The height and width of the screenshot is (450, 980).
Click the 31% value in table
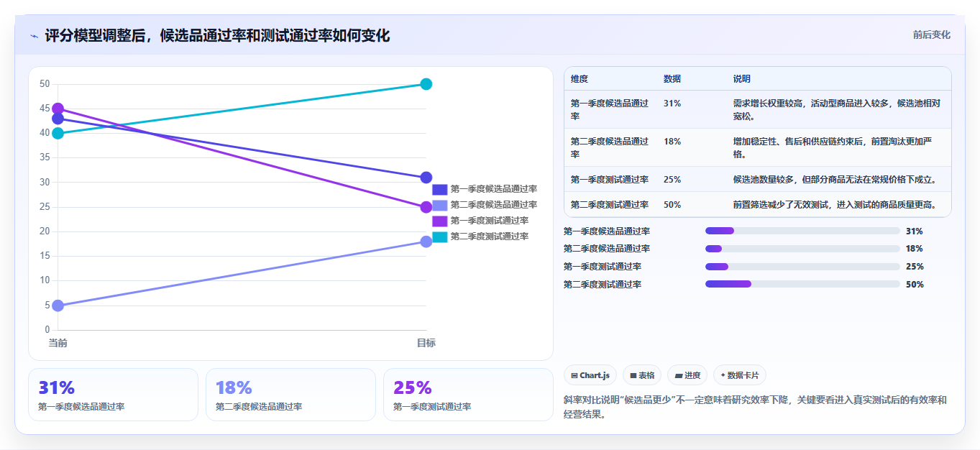tap(672, 104)
